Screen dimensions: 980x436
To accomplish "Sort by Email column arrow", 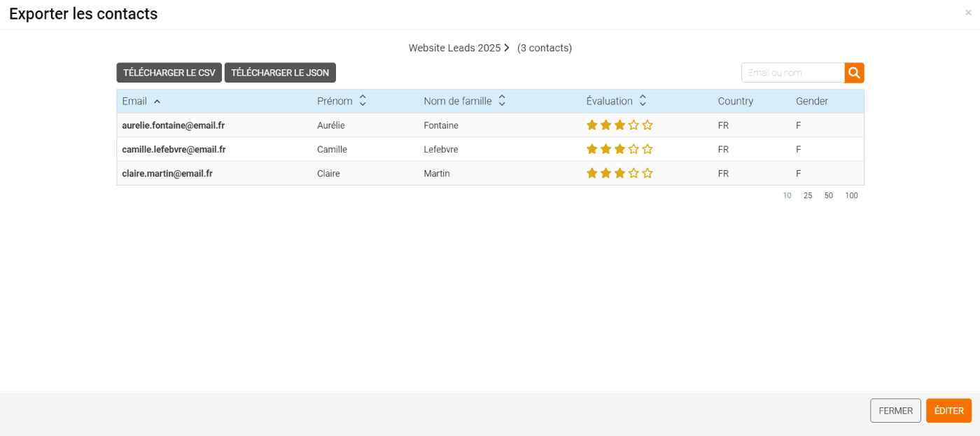I will tap(157, 101).
